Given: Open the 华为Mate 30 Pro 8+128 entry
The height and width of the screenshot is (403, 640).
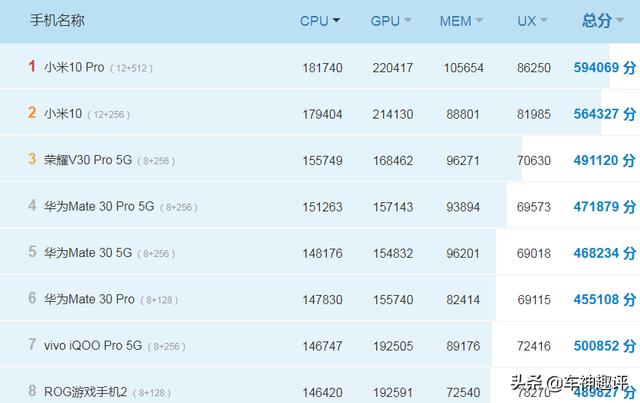Looking at the screenshot, I should pyautogui.click(x=88, y=299).
